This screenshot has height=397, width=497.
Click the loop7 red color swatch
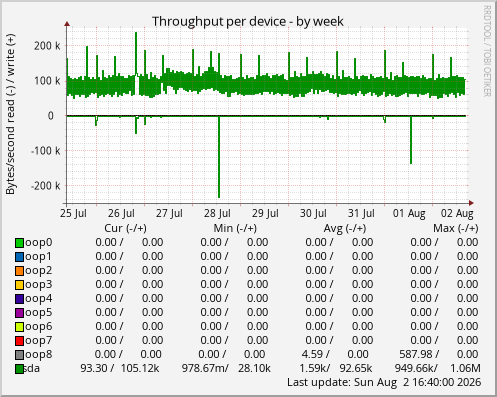tap(19, 341)
